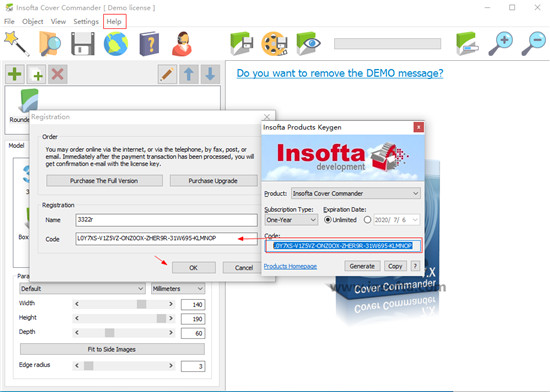Generate a new code in keygen
The width and height of the screenshot is (550, 392).
pos(362,266)
